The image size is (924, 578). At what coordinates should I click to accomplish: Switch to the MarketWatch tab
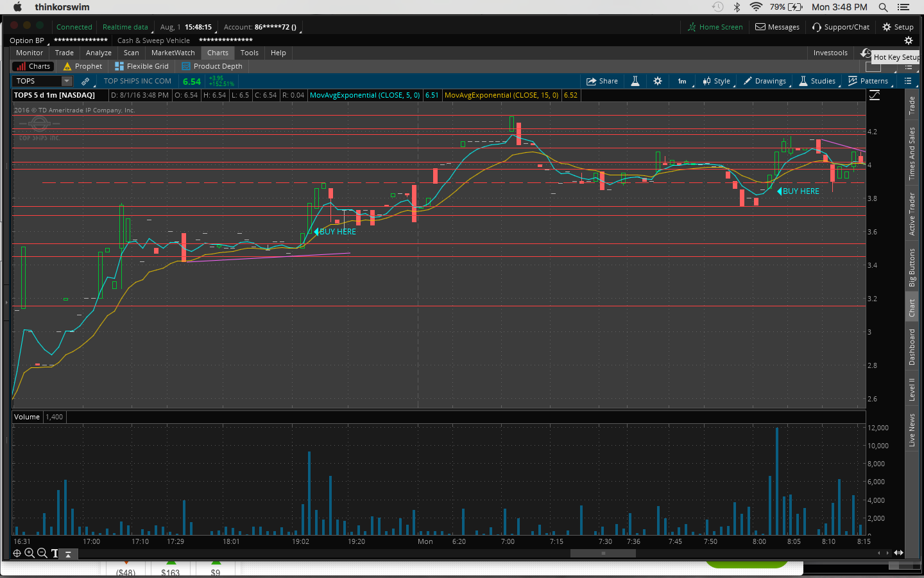(173, 53)
